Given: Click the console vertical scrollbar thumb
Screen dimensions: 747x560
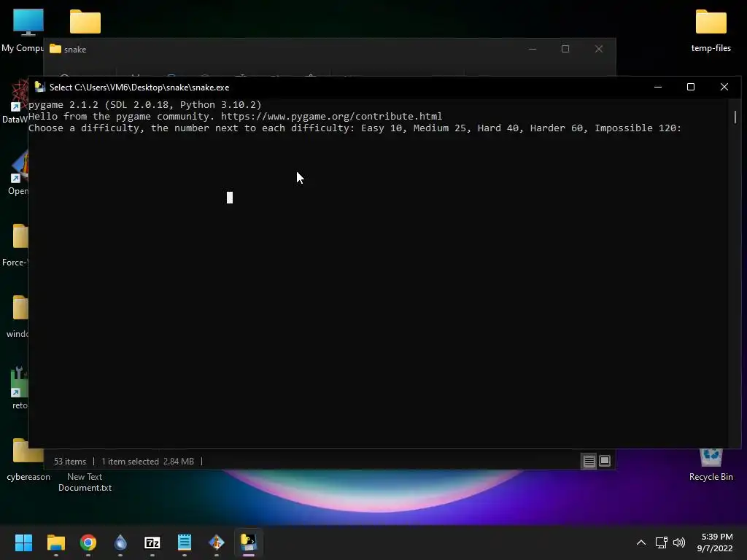Looking at the screenshot, I should tap(735, 117).
